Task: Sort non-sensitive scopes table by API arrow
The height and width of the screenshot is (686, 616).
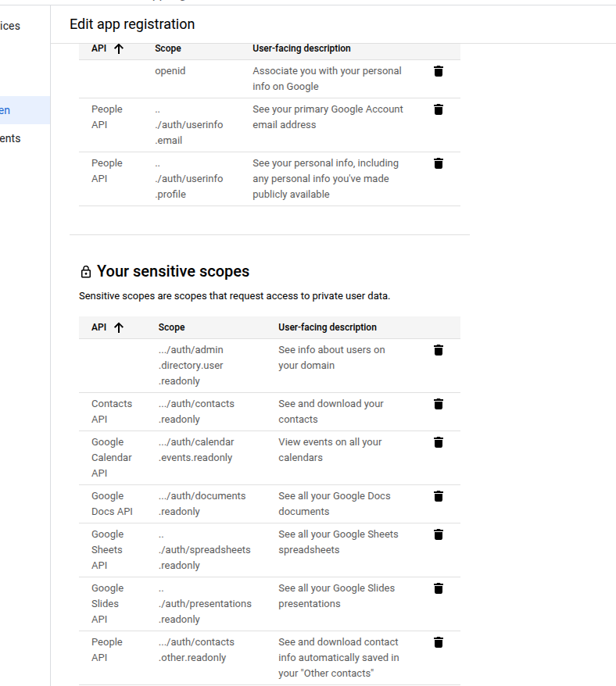Action: (x=119, y=48)
